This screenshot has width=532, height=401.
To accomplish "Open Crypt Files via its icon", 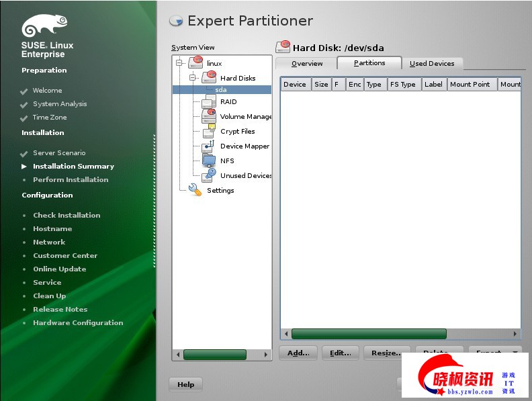I will tap(209, 131).
